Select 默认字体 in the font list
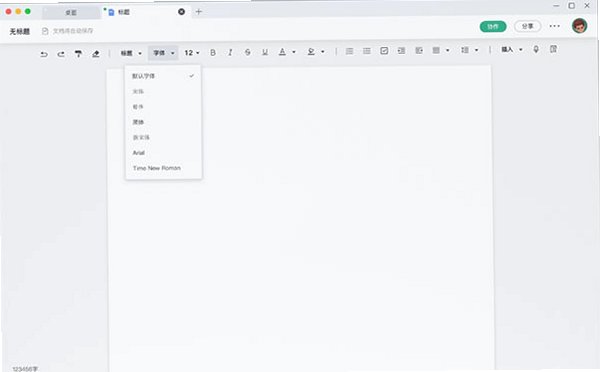The width and height of the screenshot is (600, 372). pos(163,76)
